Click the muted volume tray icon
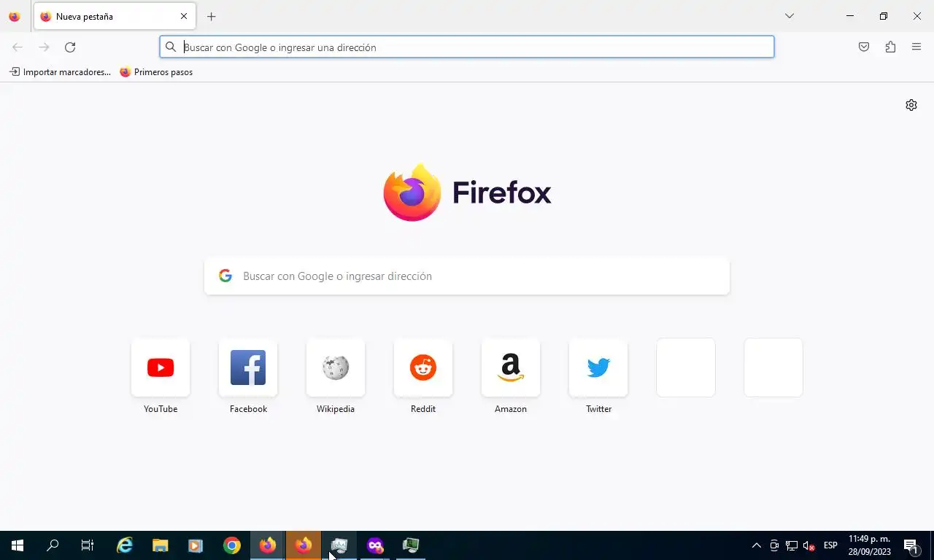This screenshot has height=560, width=934. pos(808,545)
